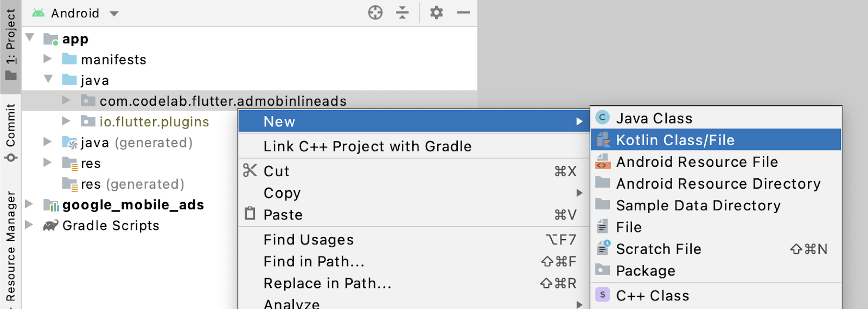
Task: Click the Collapse All icon
Action: pos(403,12)
